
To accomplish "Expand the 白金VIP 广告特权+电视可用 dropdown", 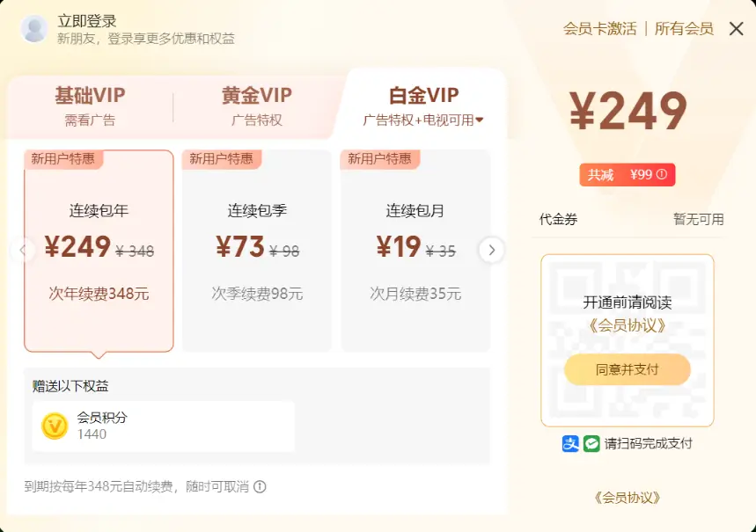I will point(480,120).
